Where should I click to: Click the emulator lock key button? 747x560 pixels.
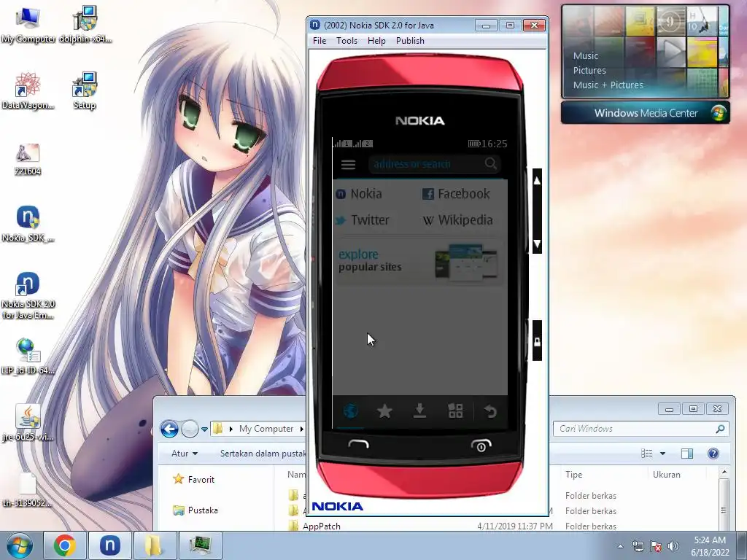[537, 341]
